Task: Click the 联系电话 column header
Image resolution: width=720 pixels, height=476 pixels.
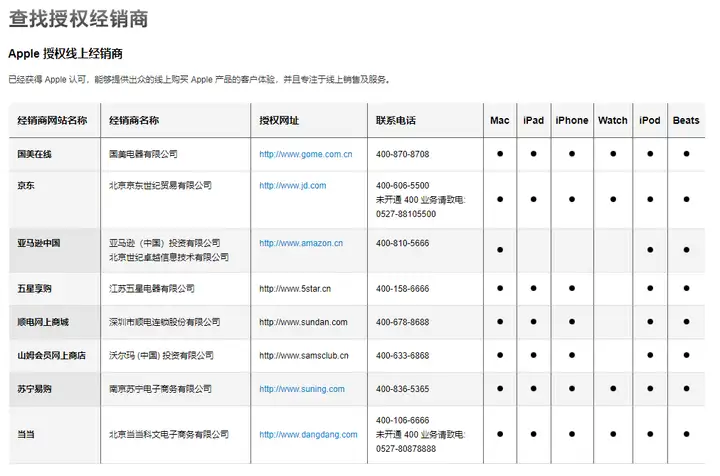Action: tap(395, 120)
